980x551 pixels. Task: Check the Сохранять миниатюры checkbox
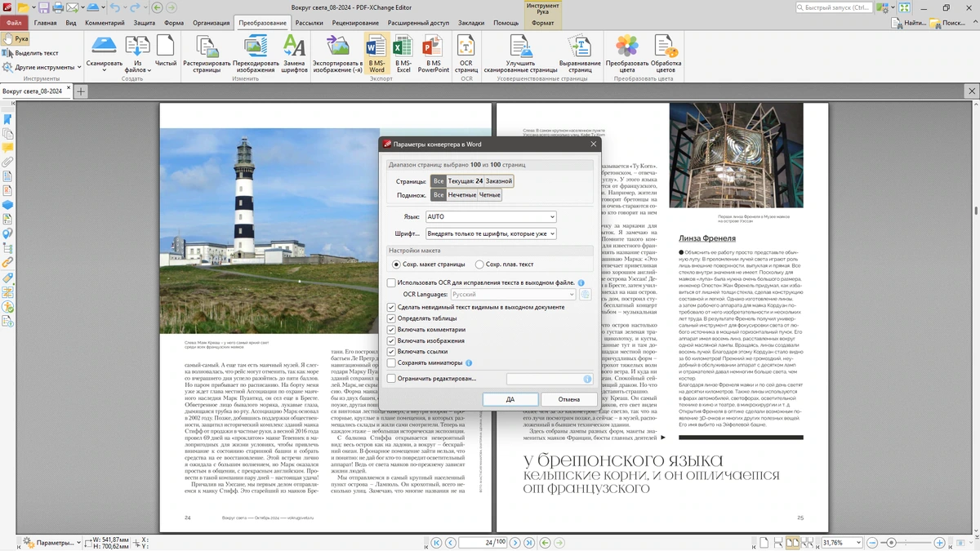point(391,362)
